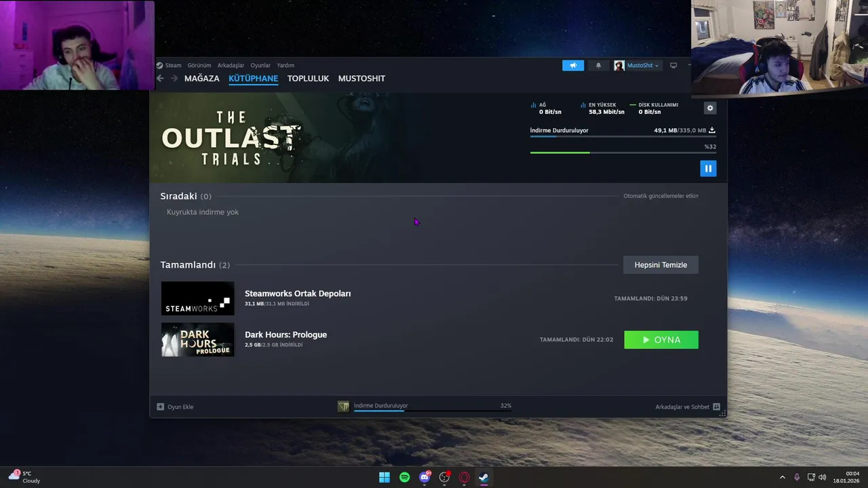Go to the MAĞAZA tab
Viewport: 868px width, 488px height.
[202, 79]
